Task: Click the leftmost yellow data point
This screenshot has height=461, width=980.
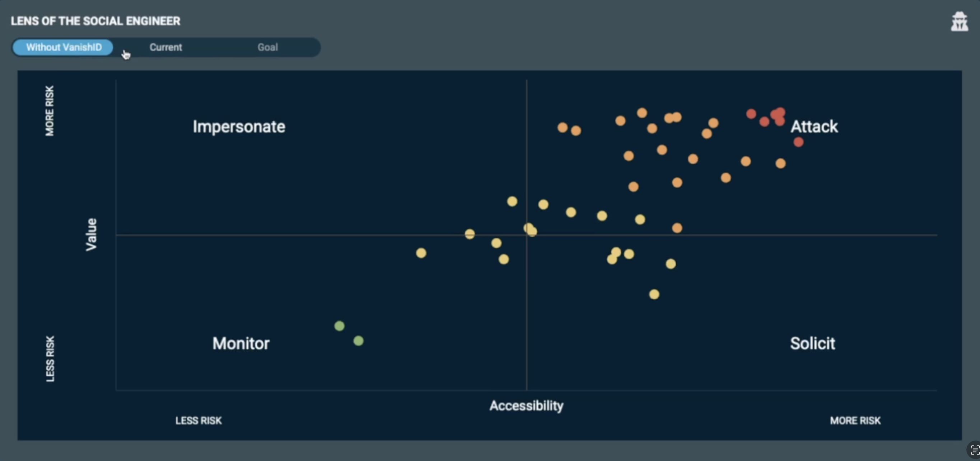Action: pos(421,253)
